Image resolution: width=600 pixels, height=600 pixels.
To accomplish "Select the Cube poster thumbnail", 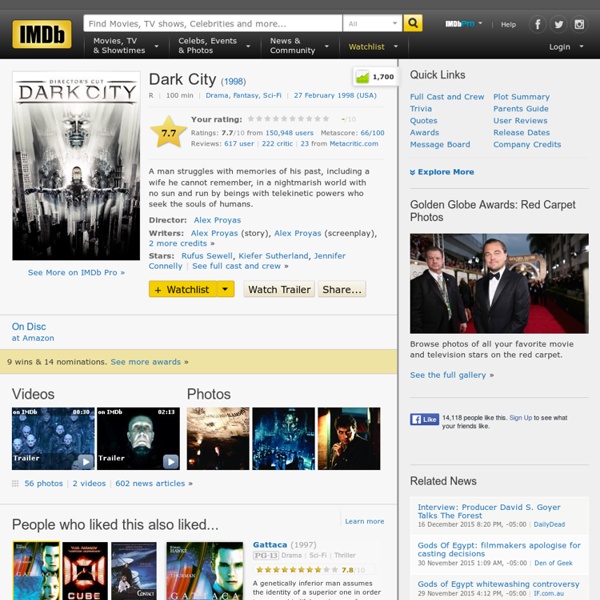I will pyautogui.click(x=85, y=571).
